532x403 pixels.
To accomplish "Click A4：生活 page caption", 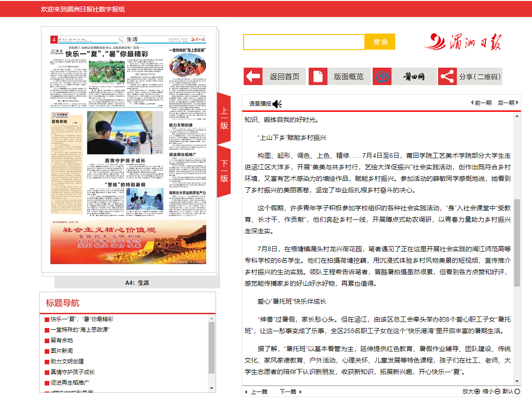I will click(137, 282).
